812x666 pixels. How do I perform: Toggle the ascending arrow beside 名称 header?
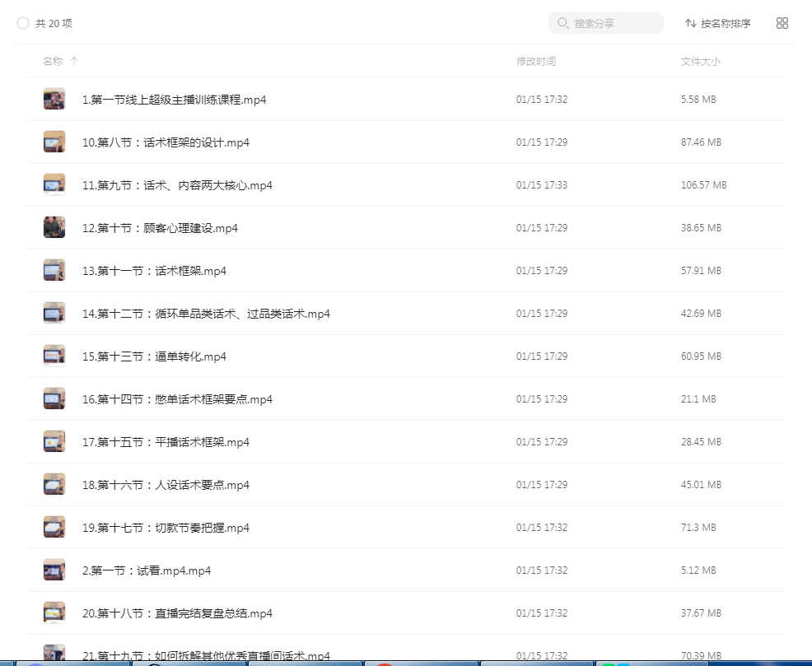coord(74,61)
